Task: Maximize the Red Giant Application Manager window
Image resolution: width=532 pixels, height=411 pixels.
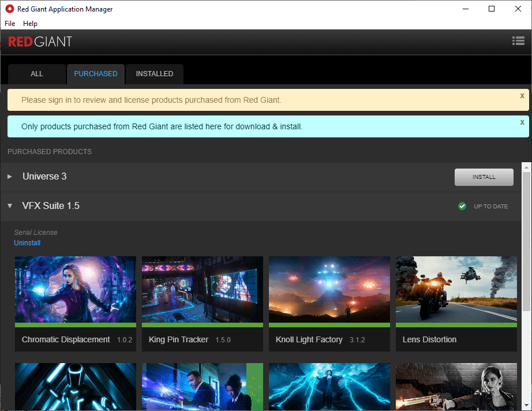Action: 491,9
